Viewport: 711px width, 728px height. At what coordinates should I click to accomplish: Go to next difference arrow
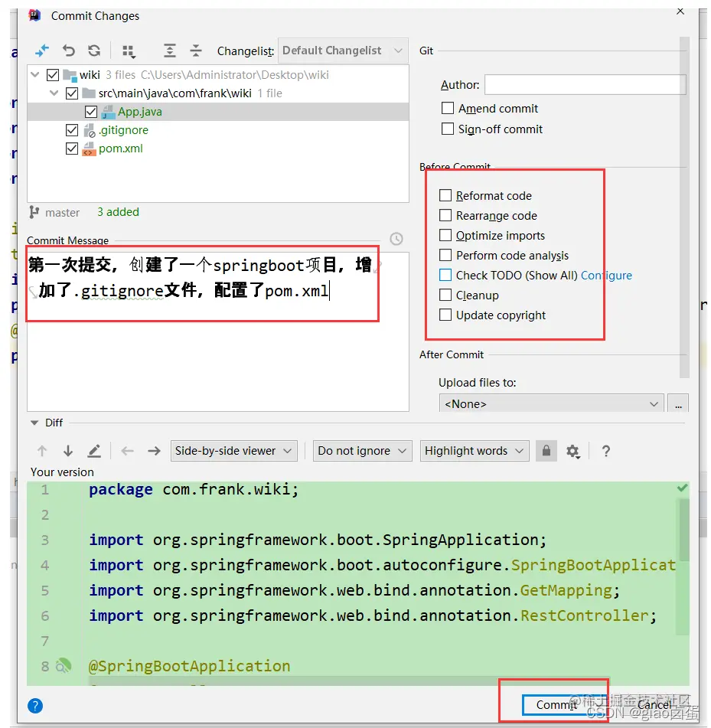pyautogui.click(x=68, y=451)
